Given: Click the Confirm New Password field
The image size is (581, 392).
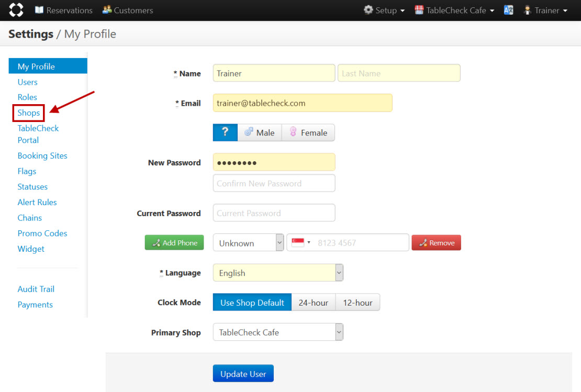Looking at the screenshot, I should click(x=274, y=183).
